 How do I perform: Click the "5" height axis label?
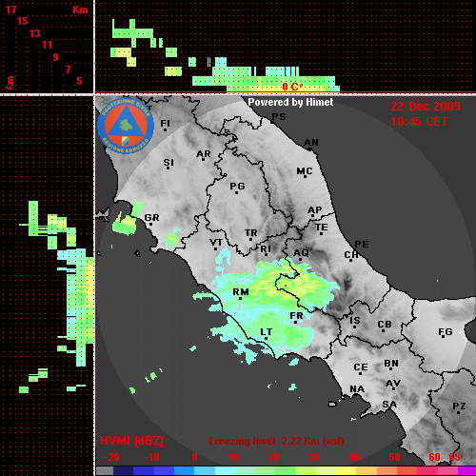point(79,81)
